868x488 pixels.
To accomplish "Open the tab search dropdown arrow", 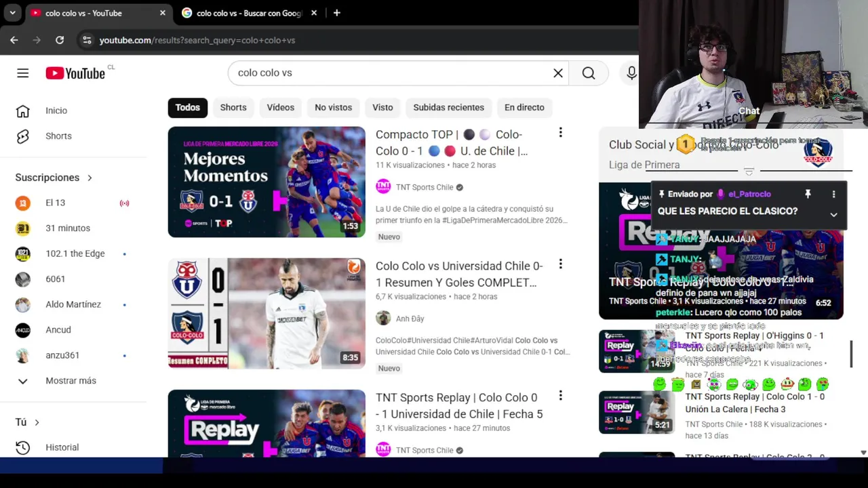I will pyautogui.click(x=12, y=13).
